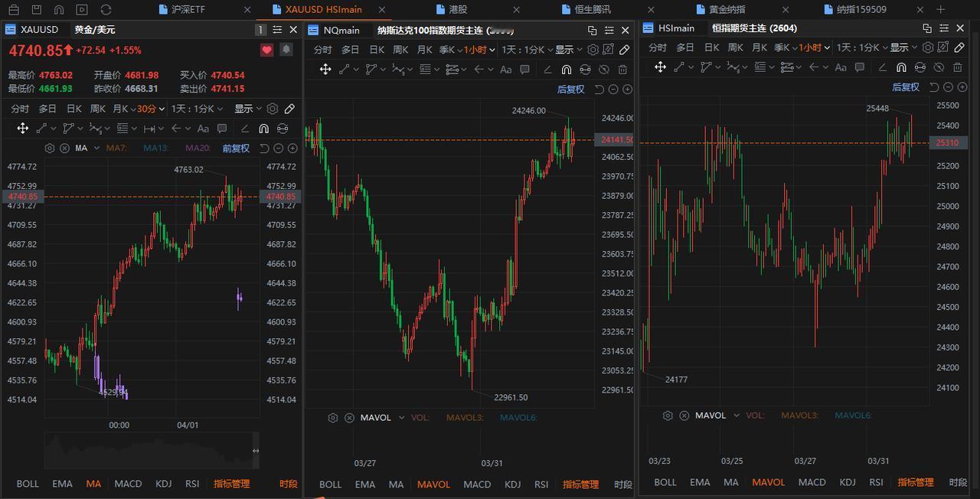Reset NQmain chart with undo arrow icon

(x=599, y=89)
